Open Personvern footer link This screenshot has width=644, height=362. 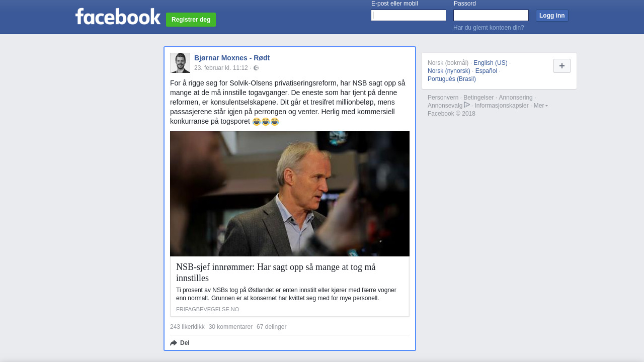tap(443, 98)
